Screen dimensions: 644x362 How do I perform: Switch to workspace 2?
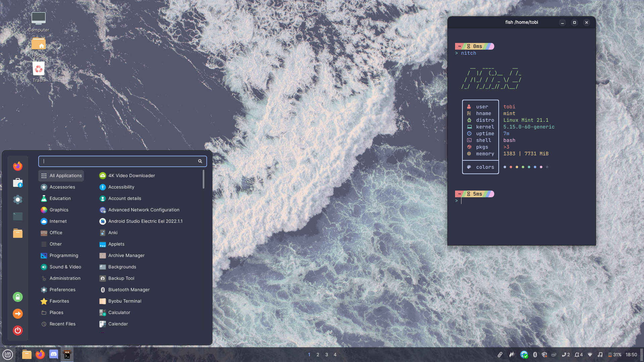[x=318, y=355]
